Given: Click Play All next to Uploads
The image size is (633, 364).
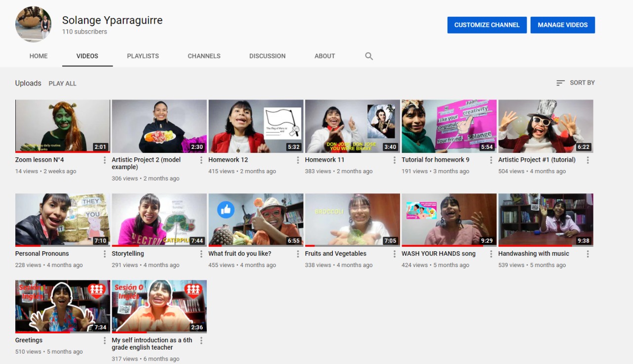Looking at the screenshot, I should [x=62, y=84].
